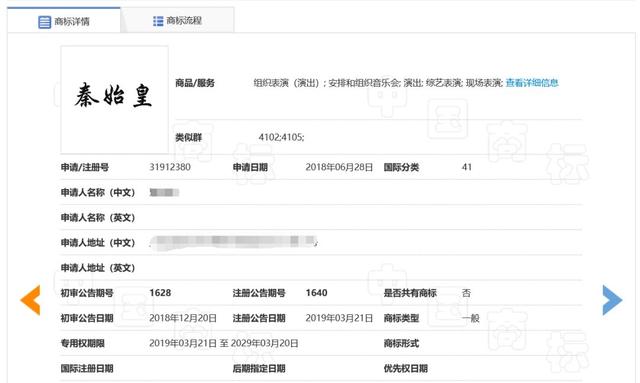Select registration number 31912380

(170, 167)
